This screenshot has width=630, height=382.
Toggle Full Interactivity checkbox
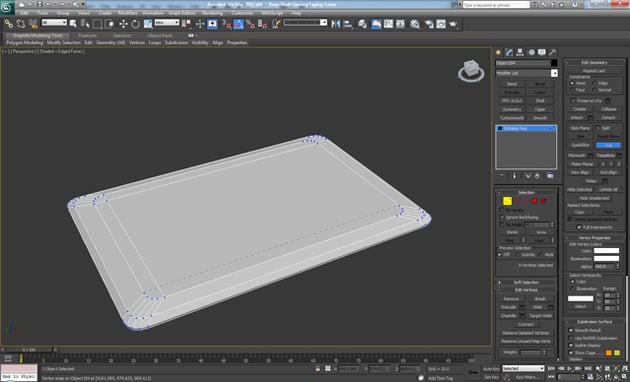(579, 227)
